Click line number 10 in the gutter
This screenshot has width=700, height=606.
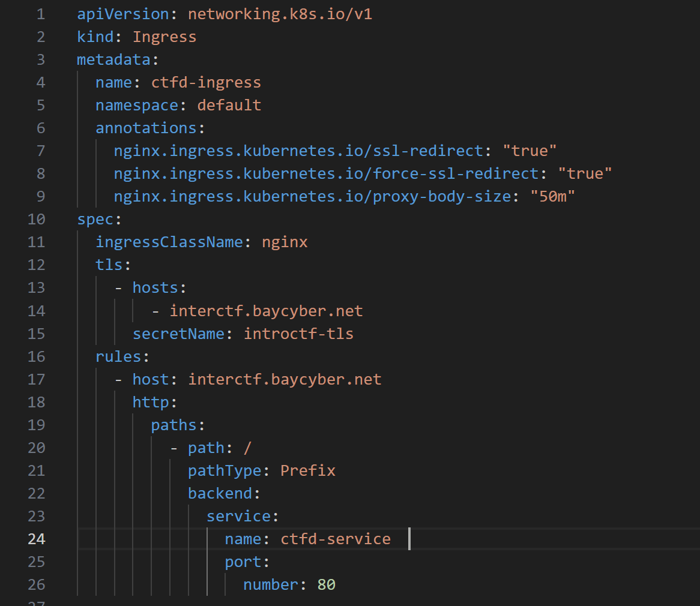pyautogui.click(x=37, y=220)
